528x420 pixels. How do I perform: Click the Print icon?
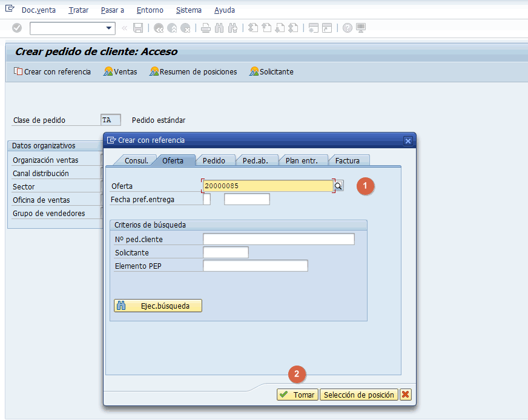[206, 28]
